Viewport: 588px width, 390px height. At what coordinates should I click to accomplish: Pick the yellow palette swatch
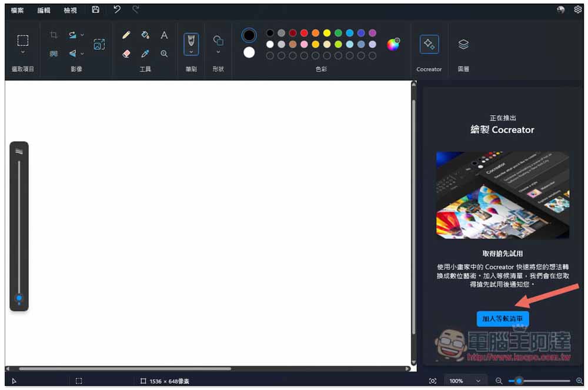327,33
